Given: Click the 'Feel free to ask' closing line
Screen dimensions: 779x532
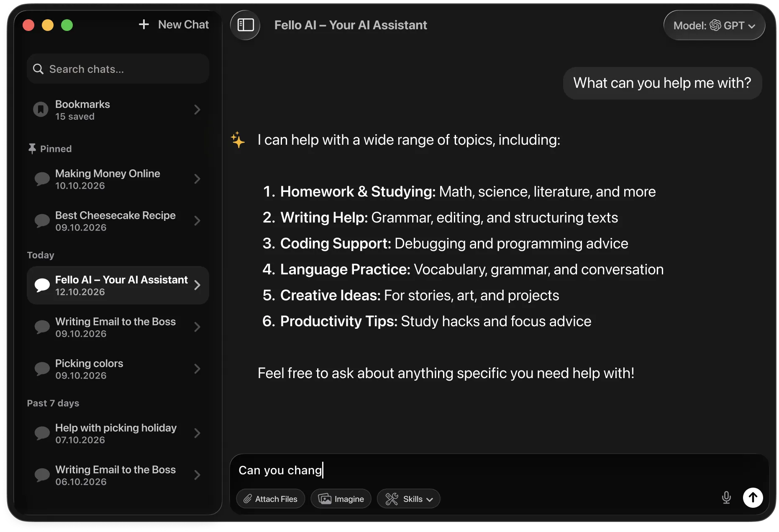Looking at the screenshot, I should pyautogui.click(x=446, y=373).
